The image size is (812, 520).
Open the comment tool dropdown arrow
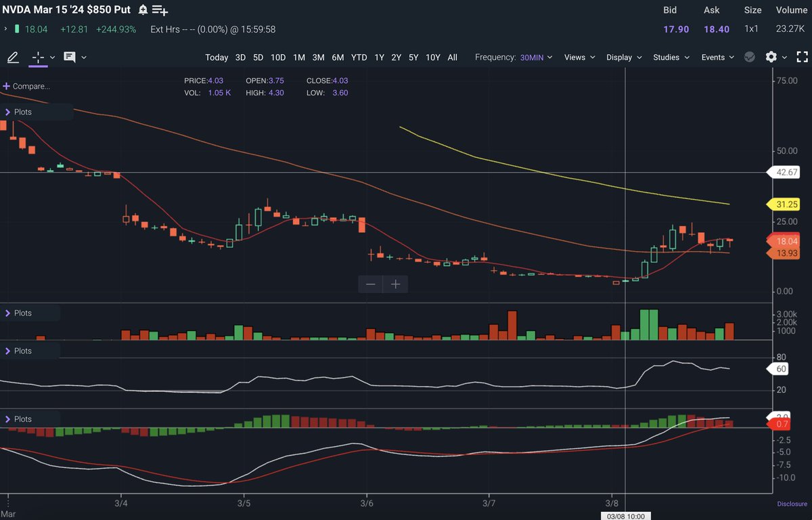coord(84,58)
